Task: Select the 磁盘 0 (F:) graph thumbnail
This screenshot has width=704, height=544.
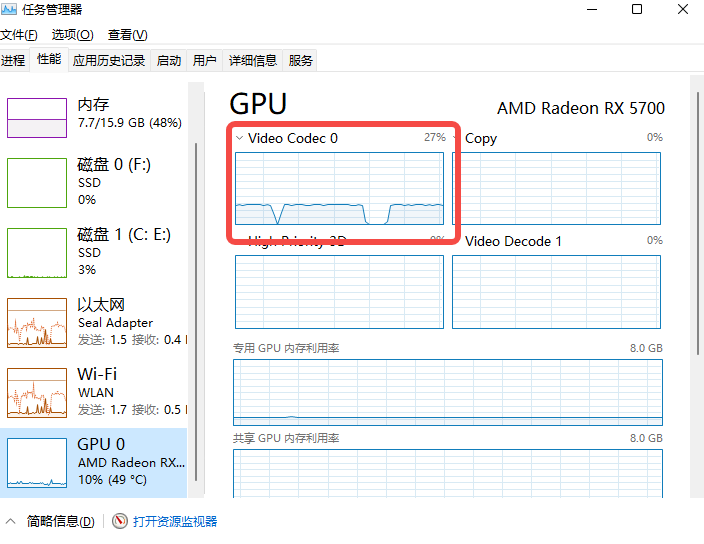Action: (36, 182)
